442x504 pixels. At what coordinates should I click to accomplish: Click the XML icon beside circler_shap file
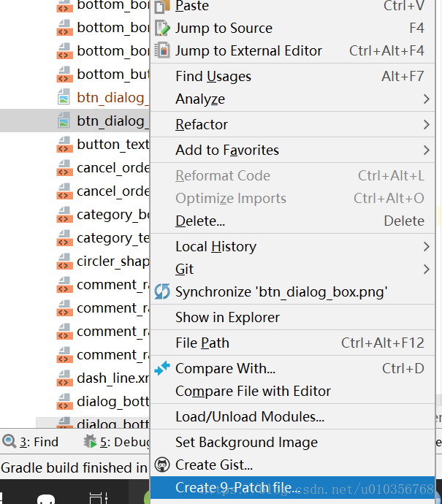click(x=64, y=261)
